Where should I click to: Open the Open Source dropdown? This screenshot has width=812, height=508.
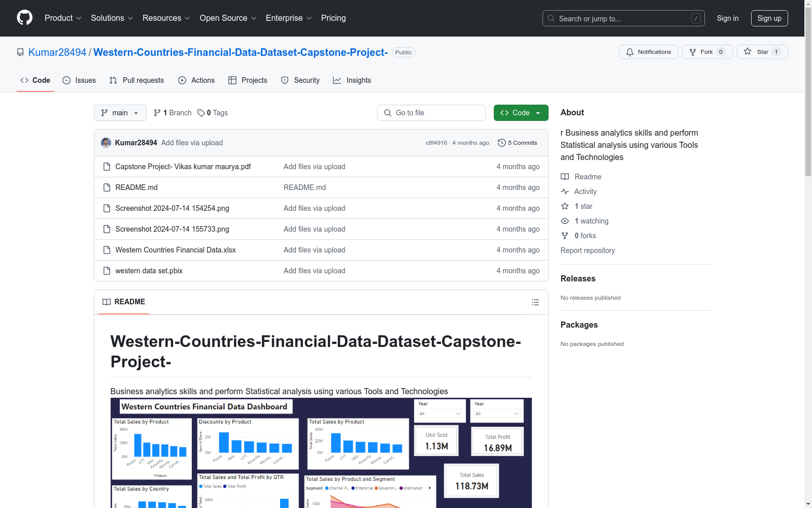[x=228, y=18]
